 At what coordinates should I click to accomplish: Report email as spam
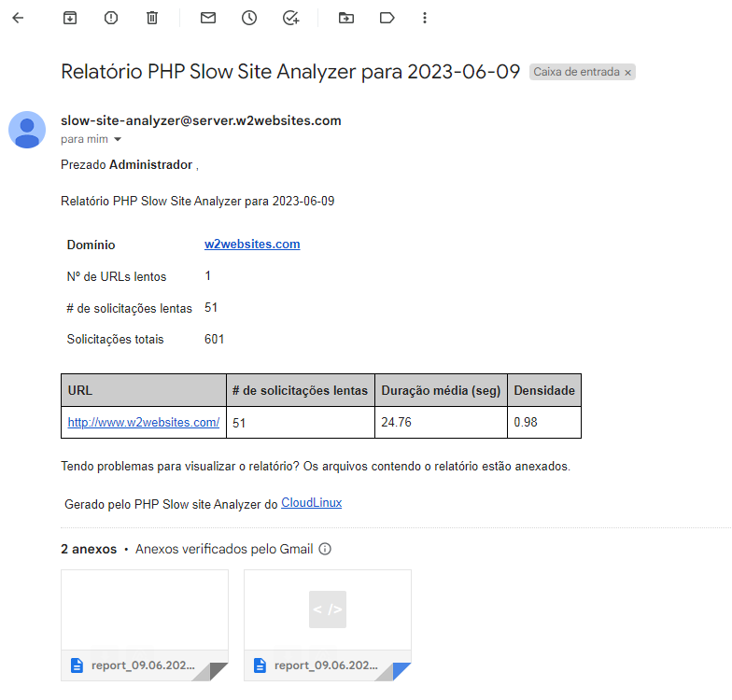[111, 19]
